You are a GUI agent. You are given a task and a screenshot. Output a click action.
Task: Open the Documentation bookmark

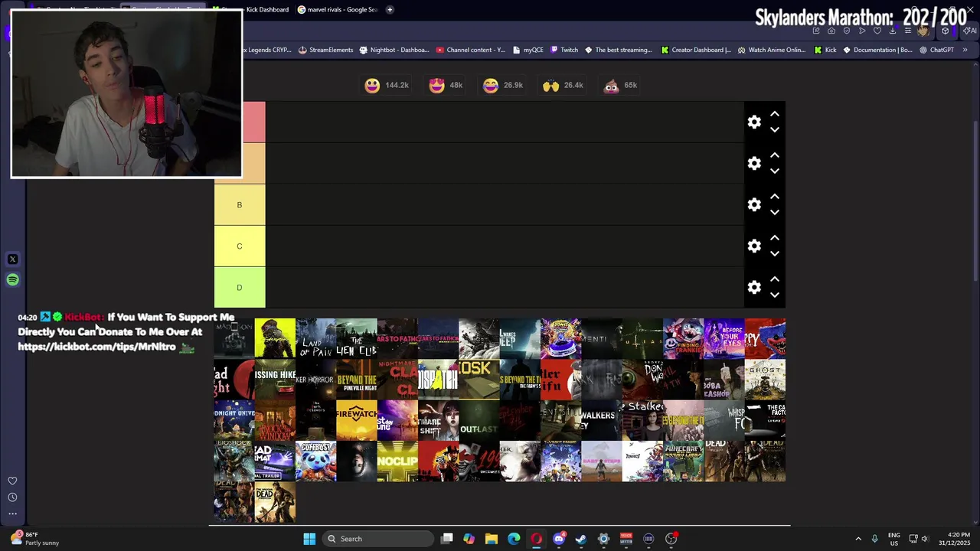click(877, 50)
